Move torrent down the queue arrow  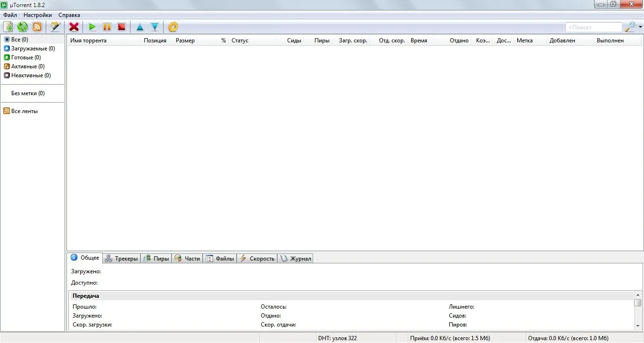point(155,27)
